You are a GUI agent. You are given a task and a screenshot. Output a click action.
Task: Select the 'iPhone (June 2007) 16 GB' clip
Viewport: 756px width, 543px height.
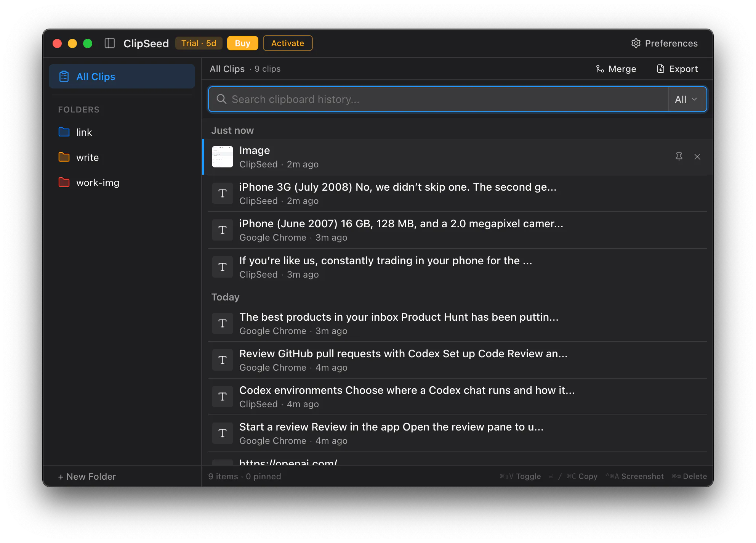[457, 230]
